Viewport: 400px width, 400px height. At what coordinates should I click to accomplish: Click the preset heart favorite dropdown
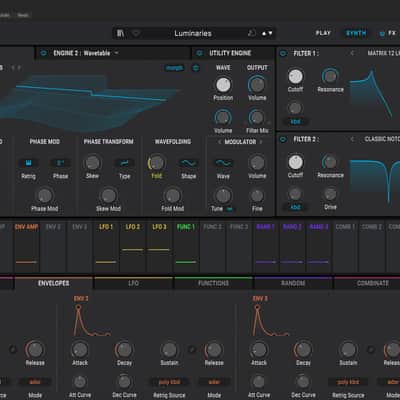(x=136, y=33)
